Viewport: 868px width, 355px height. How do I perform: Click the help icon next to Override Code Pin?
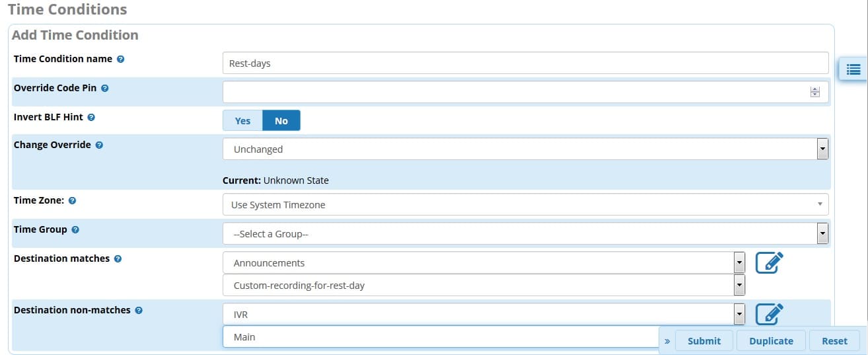point(104,88)
